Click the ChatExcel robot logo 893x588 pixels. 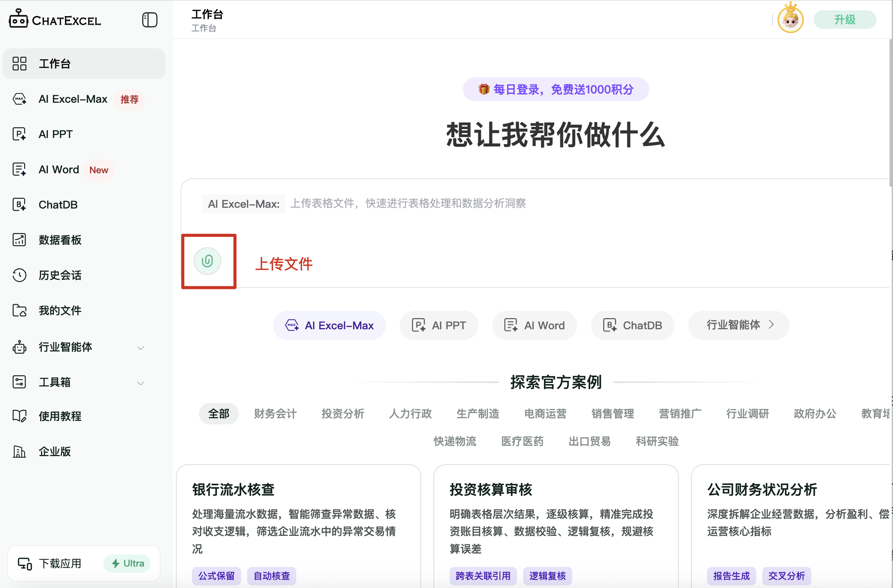18,19
